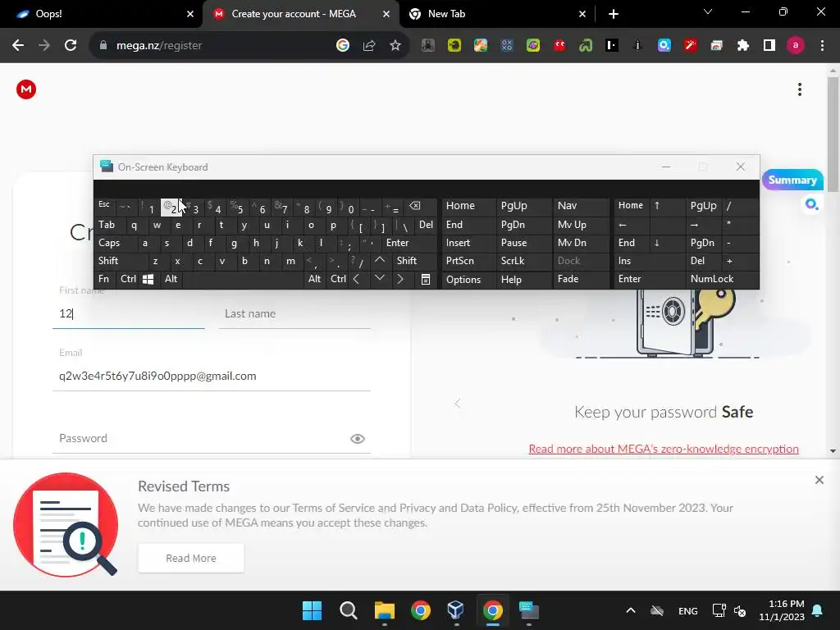Open taskbar Search

(348, 610)
